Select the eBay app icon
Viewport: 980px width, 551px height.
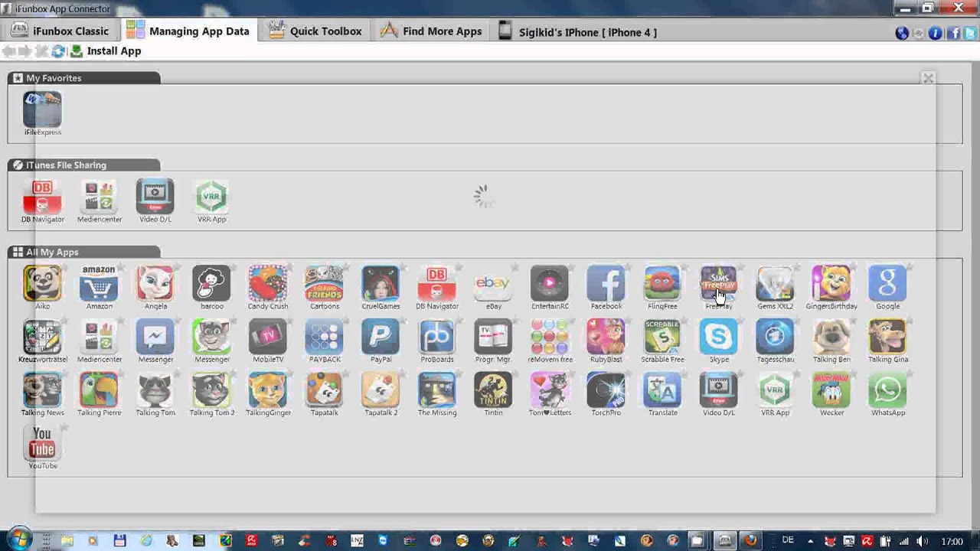point(493,284)
